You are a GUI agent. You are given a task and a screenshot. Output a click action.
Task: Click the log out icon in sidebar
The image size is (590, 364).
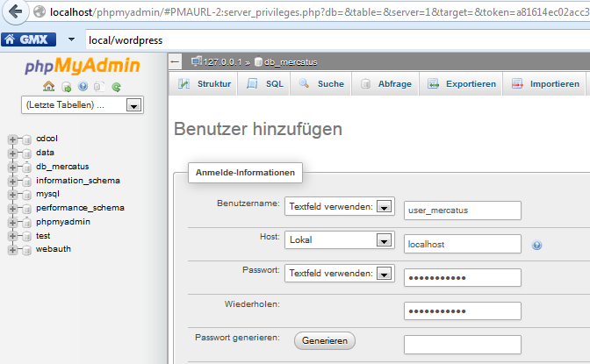click(x=66, y=87)
